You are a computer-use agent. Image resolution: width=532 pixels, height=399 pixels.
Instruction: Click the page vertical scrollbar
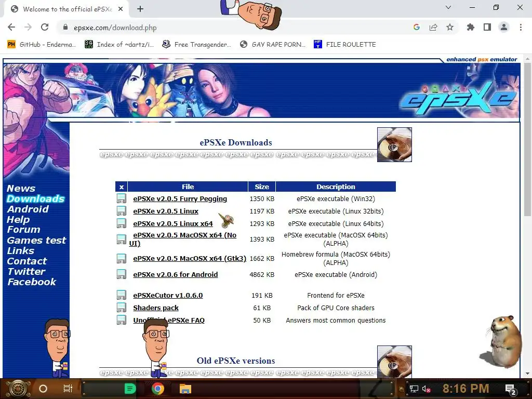tap(527, 139)
